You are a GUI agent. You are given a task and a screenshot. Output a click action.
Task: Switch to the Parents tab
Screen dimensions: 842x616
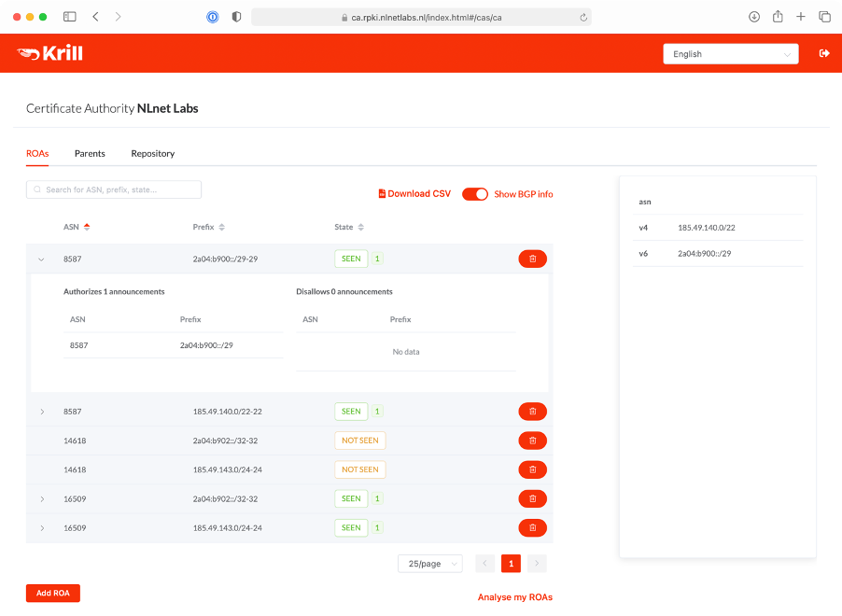(x=90, y=154)
